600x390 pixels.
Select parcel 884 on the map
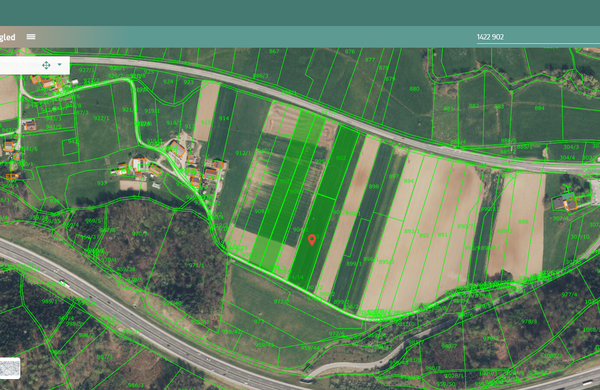[x=540, y=108]
